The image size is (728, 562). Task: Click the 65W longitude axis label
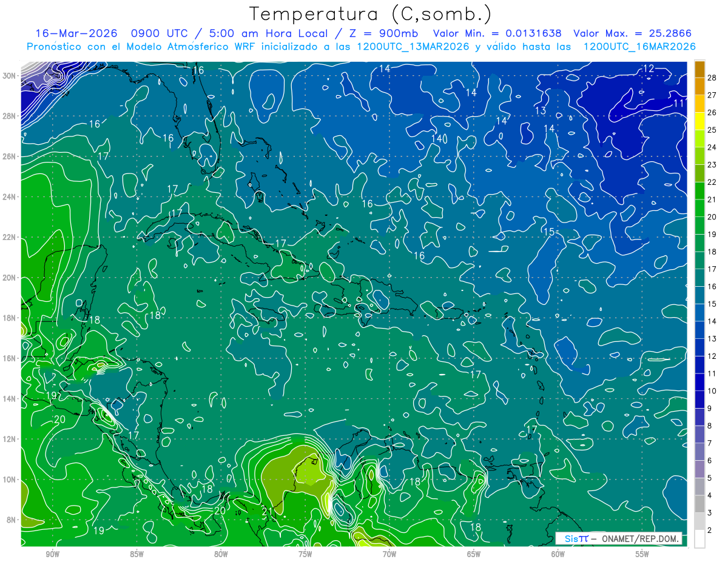pyautogui.click(x=474, y=554)
